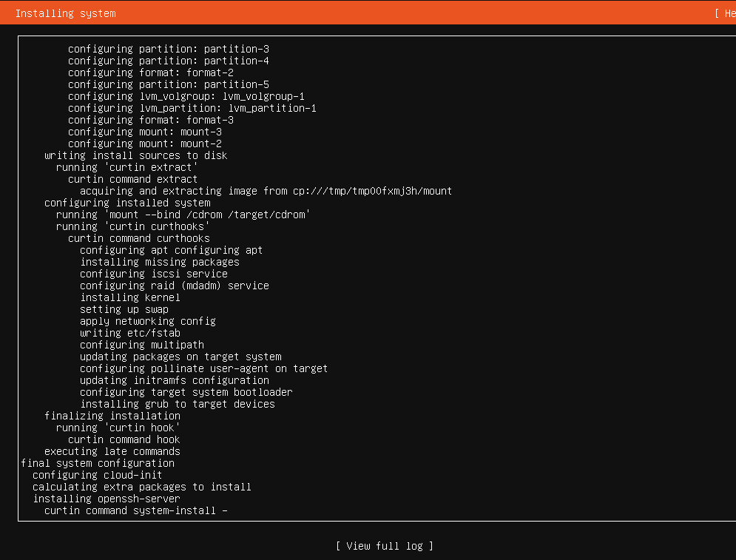Select the 'executing late commands' line
Image resolution: width=736 pixels, height=560 pixels.
[x=112, y=451]
